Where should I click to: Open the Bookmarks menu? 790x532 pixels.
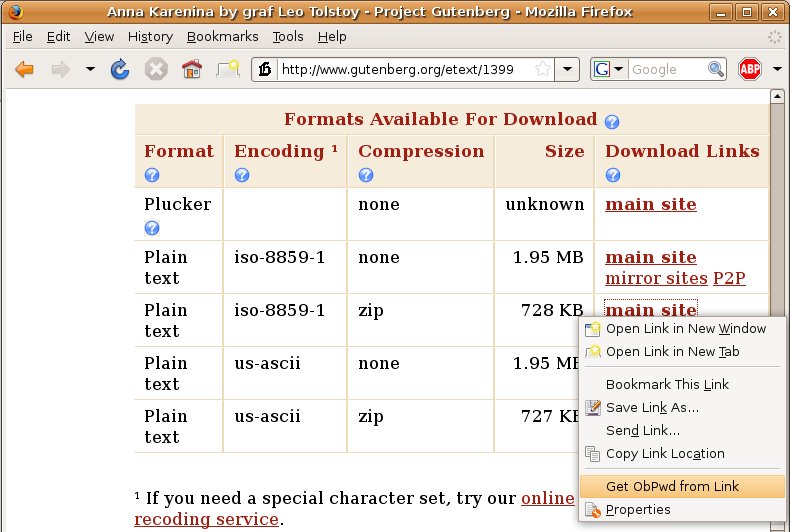tap(222, 37)
